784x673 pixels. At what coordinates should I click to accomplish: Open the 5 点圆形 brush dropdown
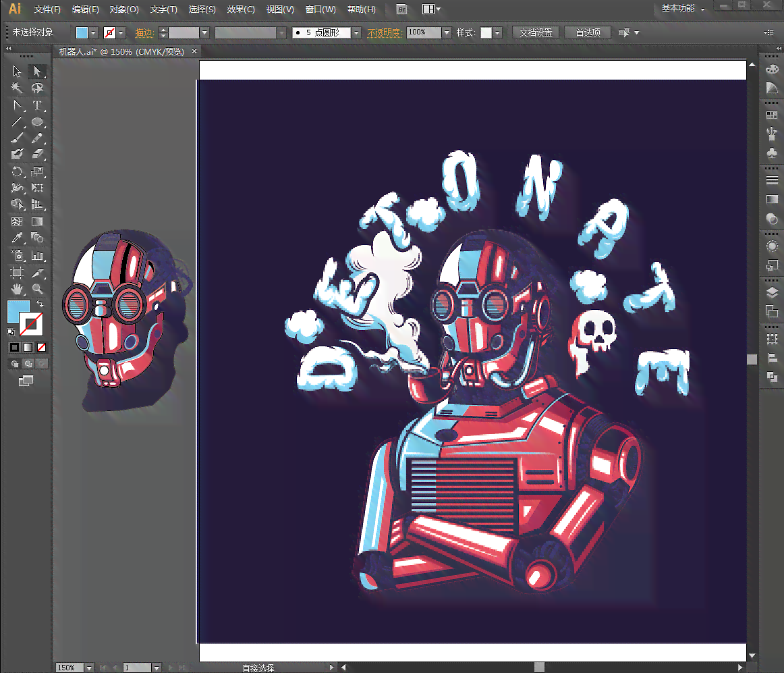click(356, 33)
